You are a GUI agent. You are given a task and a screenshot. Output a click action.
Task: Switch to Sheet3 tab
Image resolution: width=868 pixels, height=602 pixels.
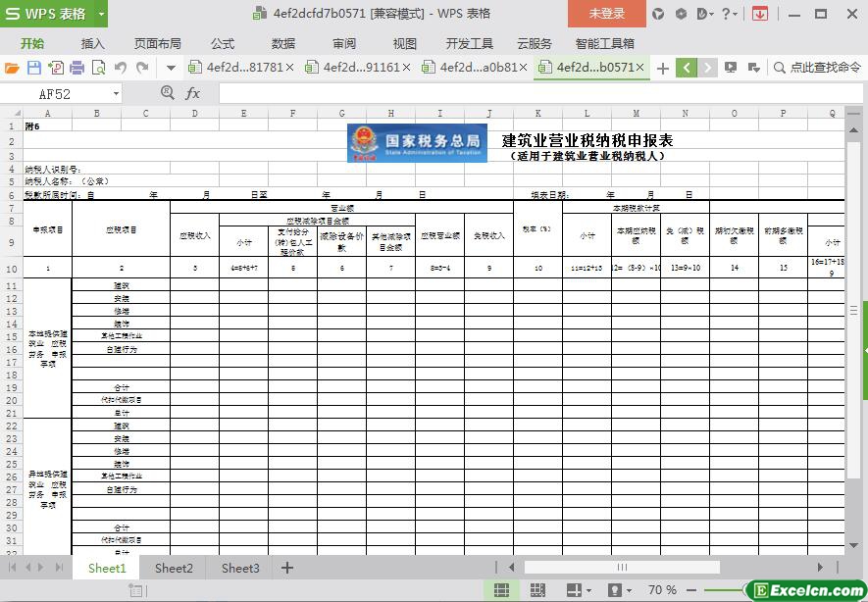(240, 569)
